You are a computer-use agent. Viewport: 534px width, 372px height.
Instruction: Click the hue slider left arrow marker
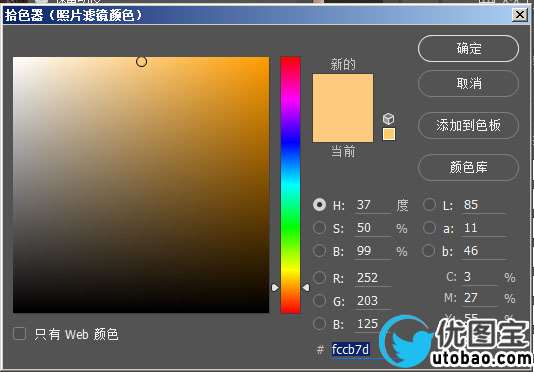[x=275, y=288]
